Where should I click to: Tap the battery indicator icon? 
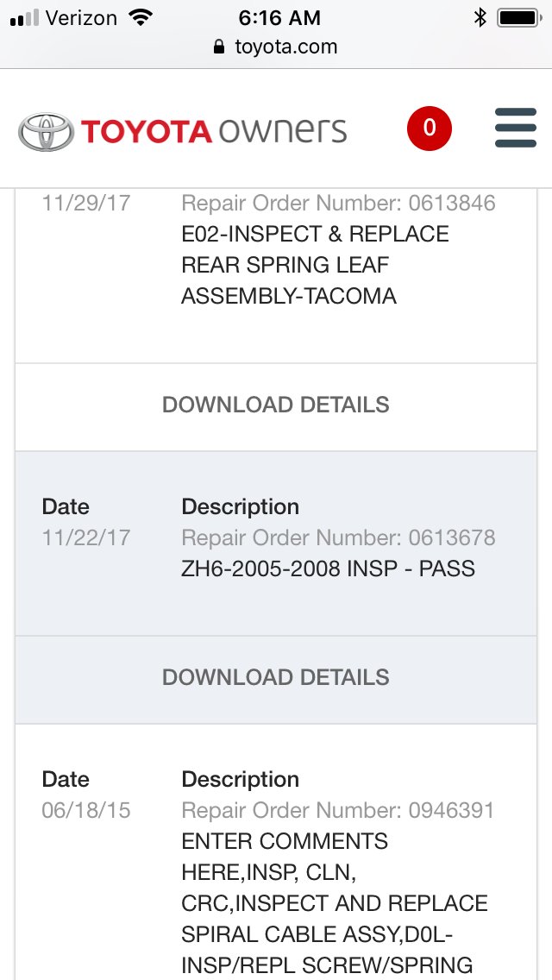519,17
